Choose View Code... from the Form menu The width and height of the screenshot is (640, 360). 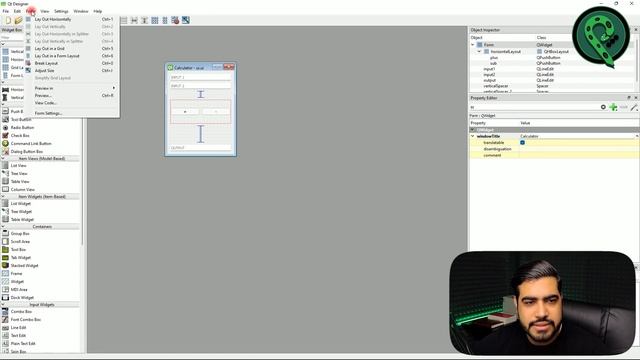[x=72, y=103]
